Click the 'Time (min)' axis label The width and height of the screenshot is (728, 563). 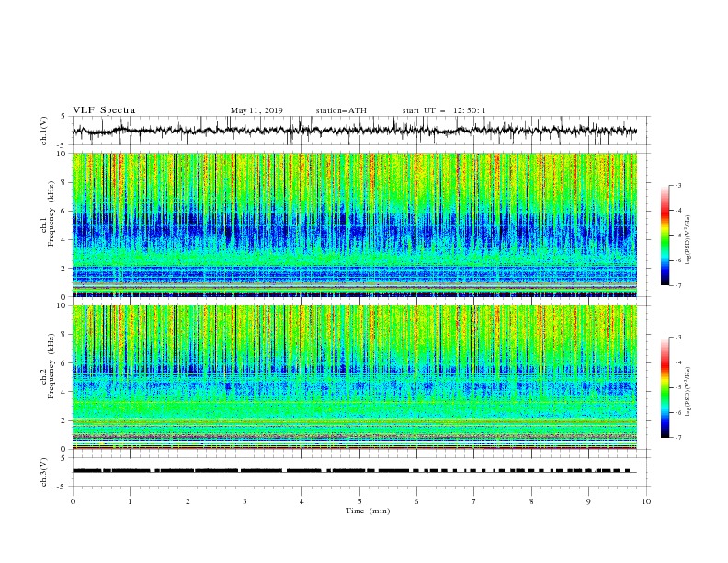(368, 511)
